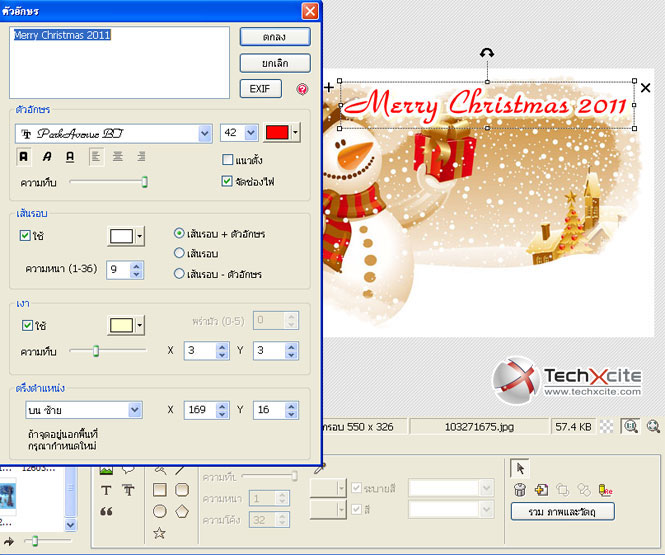
Task: Center-align the text
Action: 119,156
